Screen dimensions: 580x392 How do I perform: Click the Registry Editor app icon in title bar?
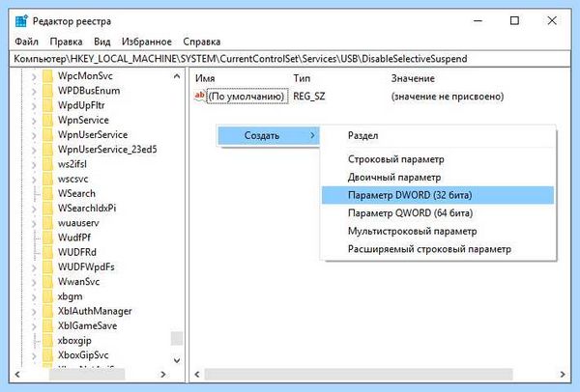click(x=21, y=21)
